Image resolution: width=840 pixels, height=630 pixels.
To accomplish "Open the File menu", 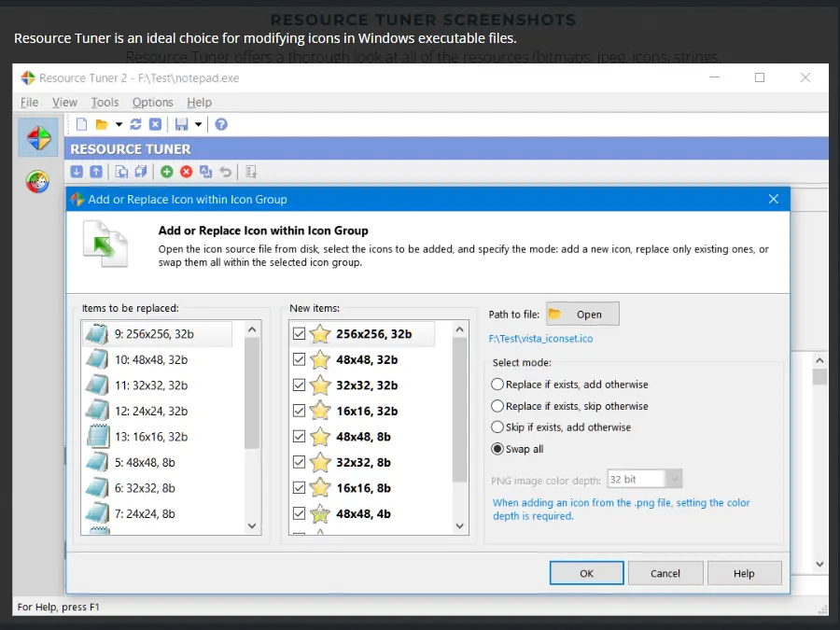I will click(x=30, y=103).
